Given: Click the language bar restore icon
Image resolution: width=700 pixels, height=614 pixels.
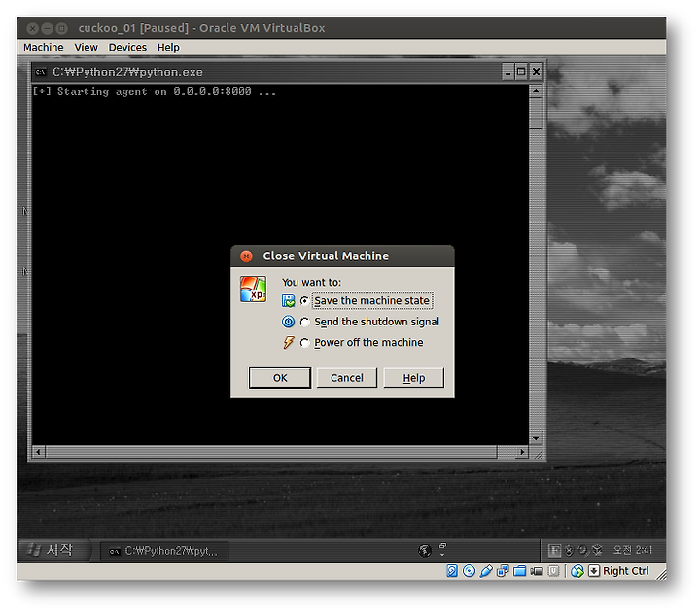Looking at the screenshot, I should [x=443, y=545].
